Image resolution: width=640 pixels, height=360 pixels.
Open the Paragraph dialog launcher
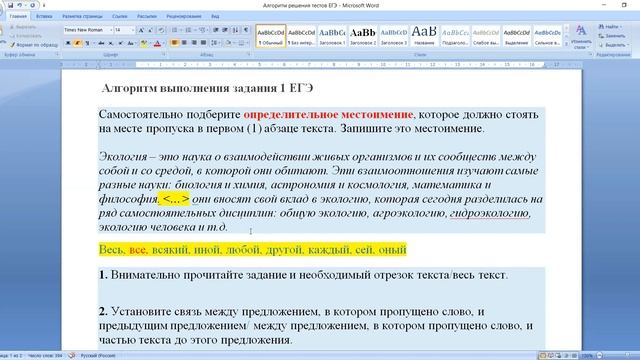point(248,54)
